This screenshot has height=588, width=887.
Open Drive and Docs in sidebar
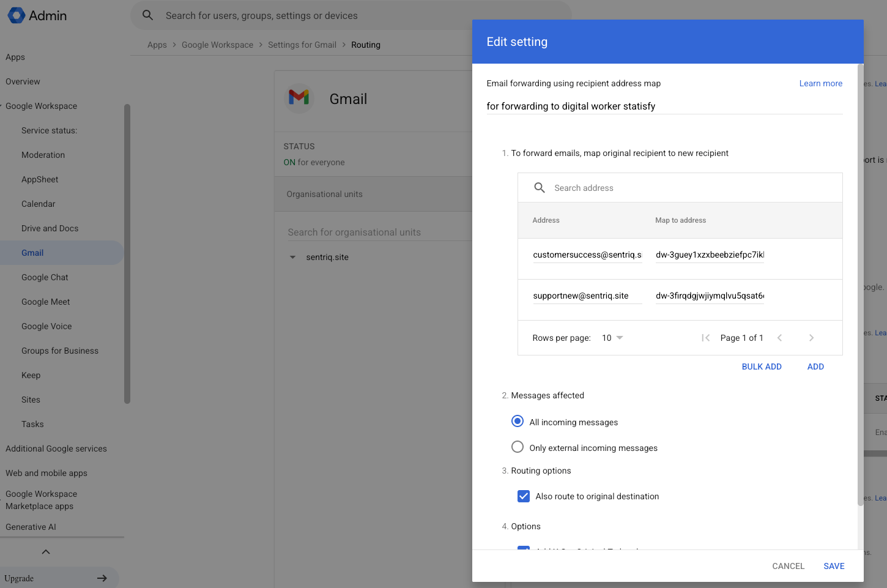[x=50, y=228]
